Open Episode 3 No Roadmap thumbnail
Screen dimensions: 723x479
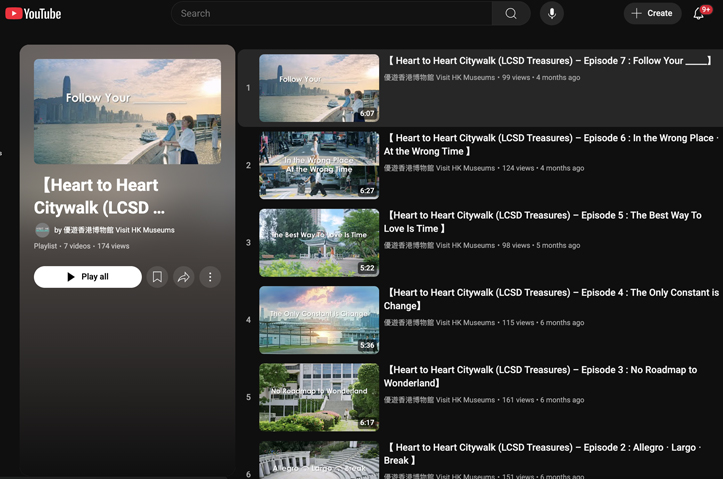coord(319,397)
